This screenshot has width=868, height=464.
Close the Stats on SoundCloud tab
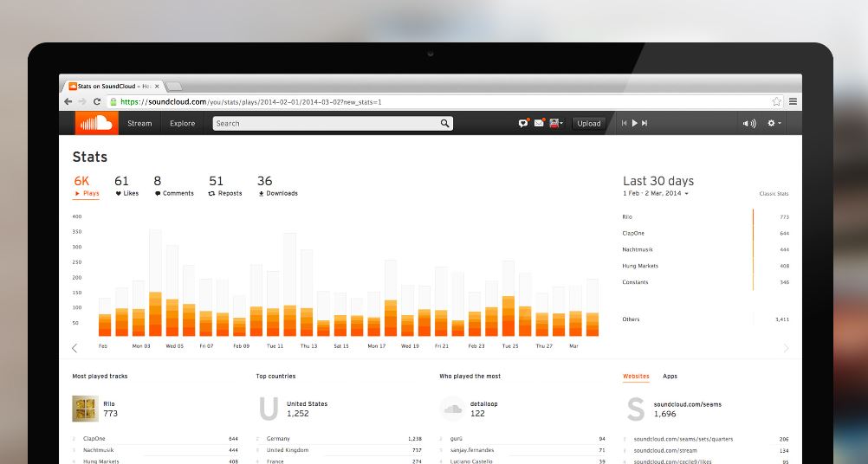(157, 87)
